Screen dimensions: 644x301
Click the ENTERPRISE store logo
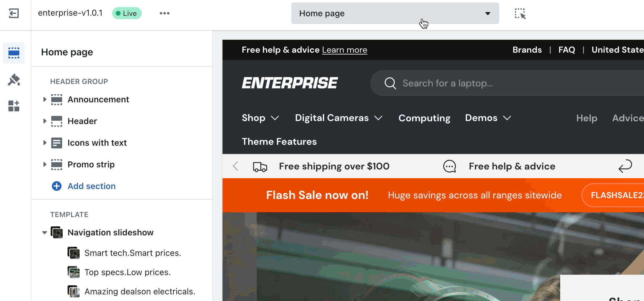[x=289, y=83]
